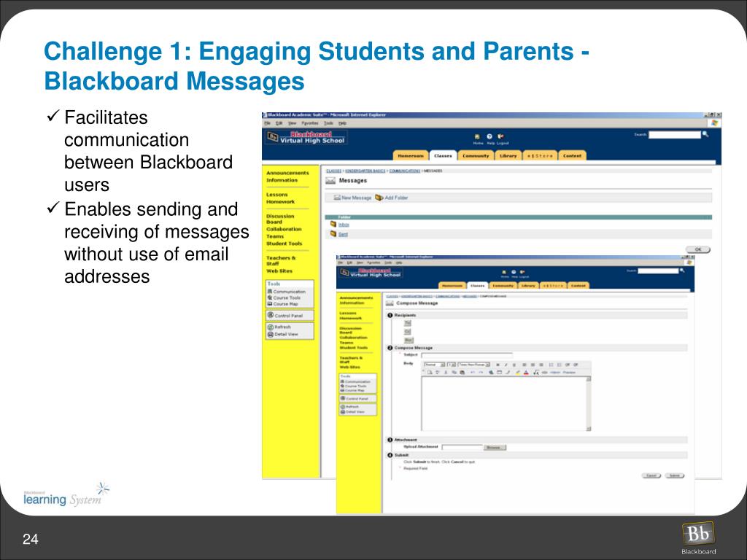Click redo arrow in body editor toolbar
This screenshot has width=747, height=560.
click(481, 373)
